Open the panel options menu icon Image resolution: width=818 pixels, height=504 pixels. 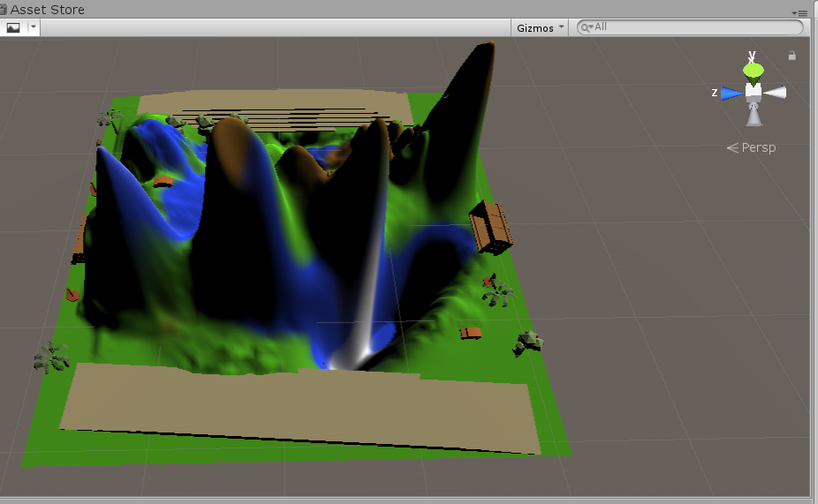click(x=801, y=13)
